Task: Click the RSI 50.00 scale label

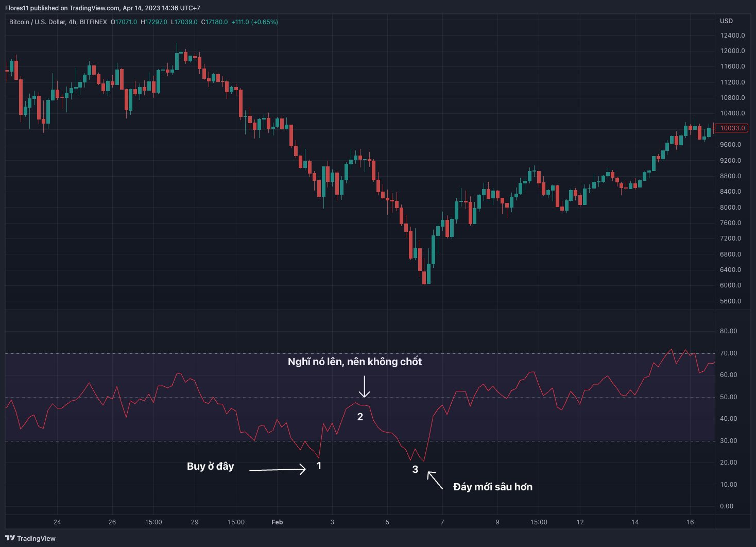Action: (729, 397)
